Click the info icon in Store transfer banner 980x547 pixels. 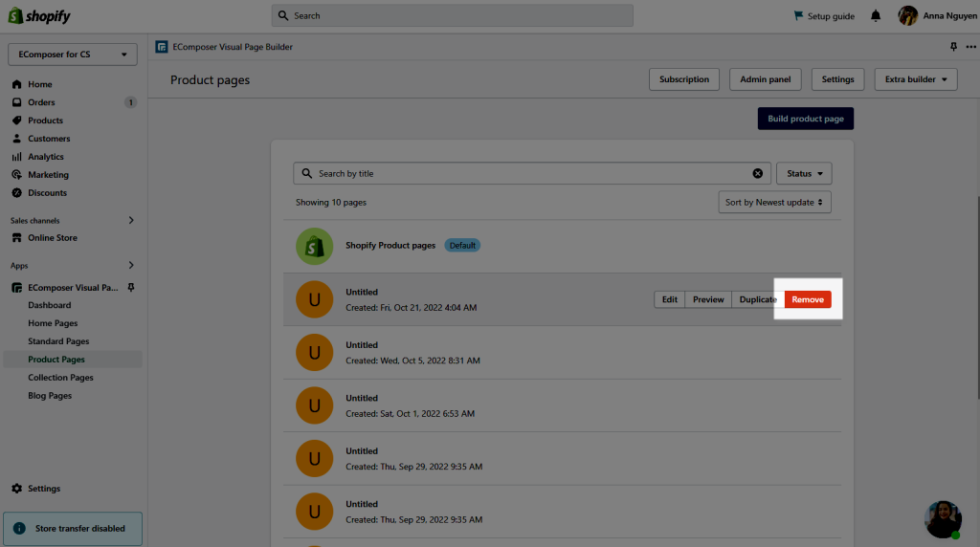click(19, 528)
